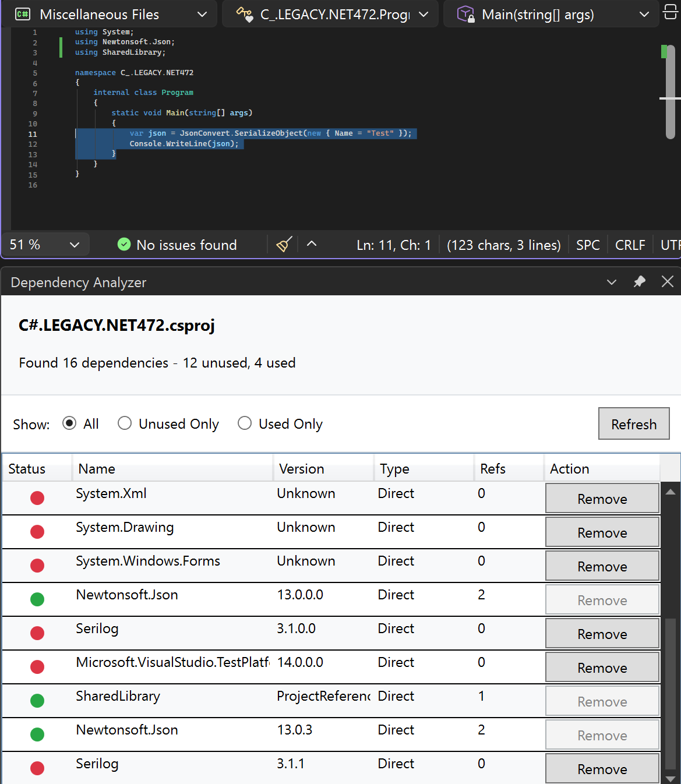Viewport: 681px width, 784px height.
Task: Click the green status dot beside SharedLibrary
Action: (37, 701)
